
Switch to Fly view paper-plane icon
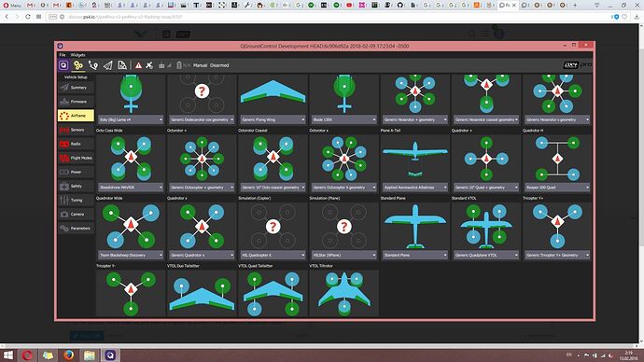107,65
